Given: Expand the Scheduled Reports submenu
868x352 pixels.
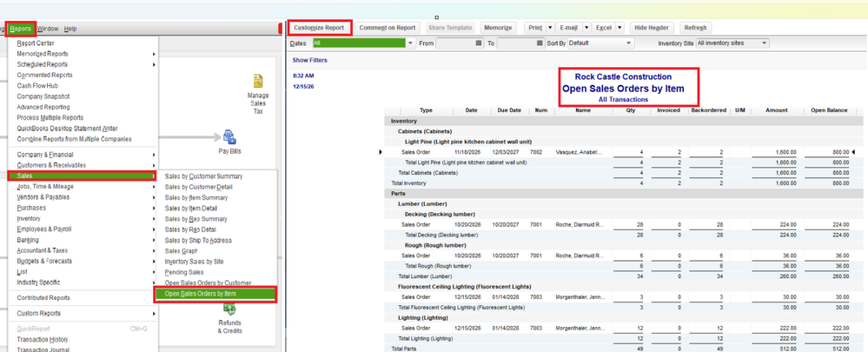Looking at the screenshot, I should [x=83, y=64].
